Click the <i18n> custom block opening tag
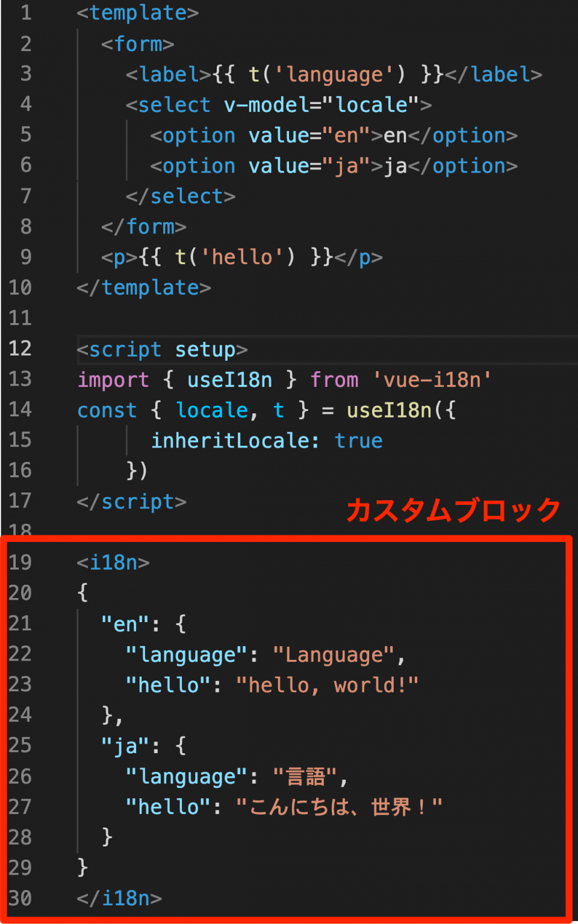Viewport: 578px width, 924px height. point(113,562)
